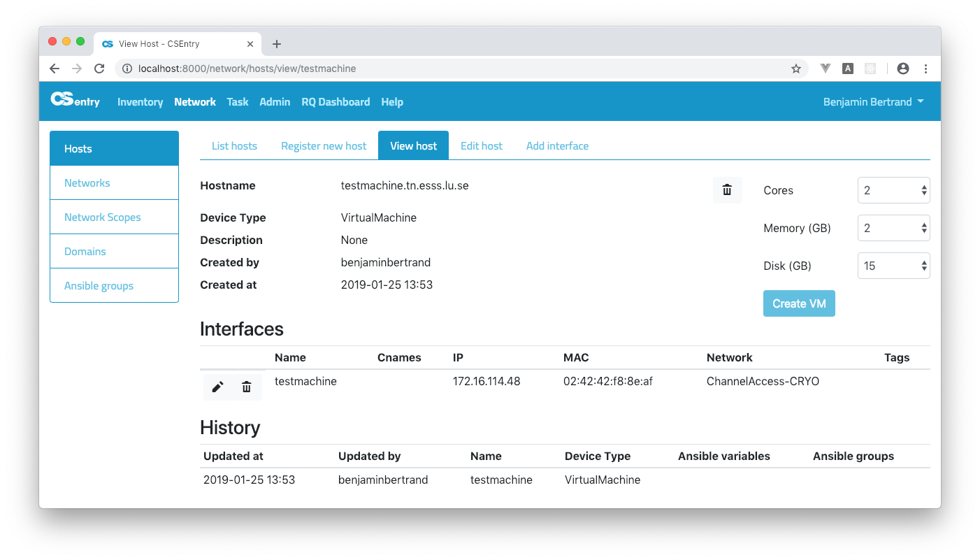Open the Chrome three-dot menu

coord(925,69)
